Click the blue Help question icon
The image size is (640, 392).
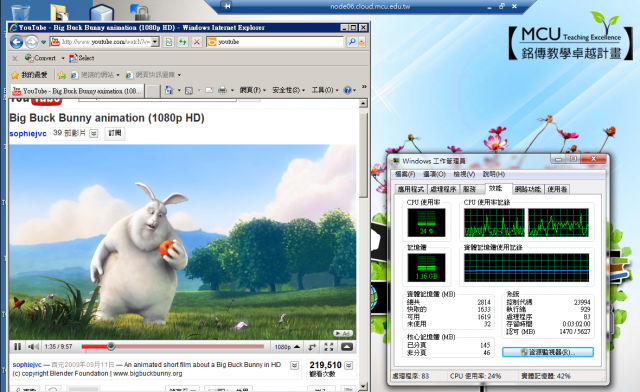click(347, 90)
